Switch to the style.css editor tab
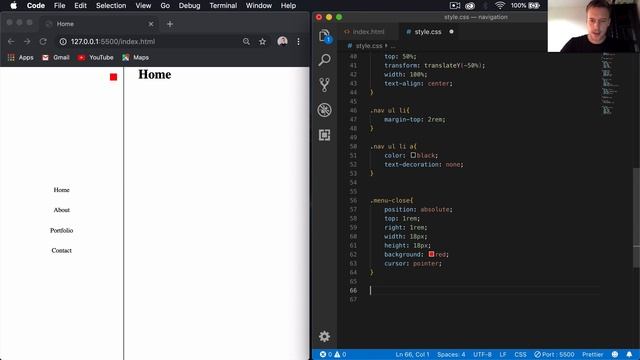The image size is (640, 360). 428,32
